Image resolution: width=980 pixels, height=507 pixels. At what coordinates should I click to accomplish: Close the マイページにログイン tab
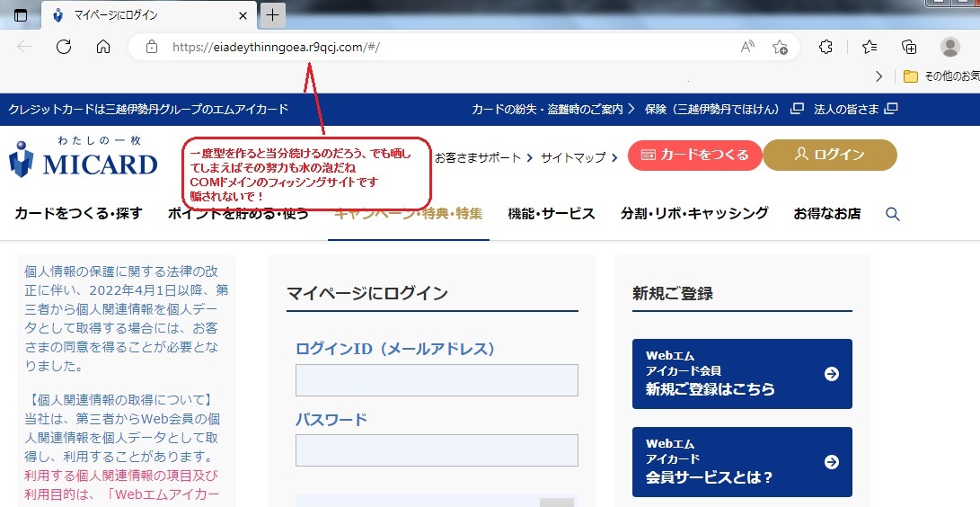pyautogui.click(x=243, y=15)
